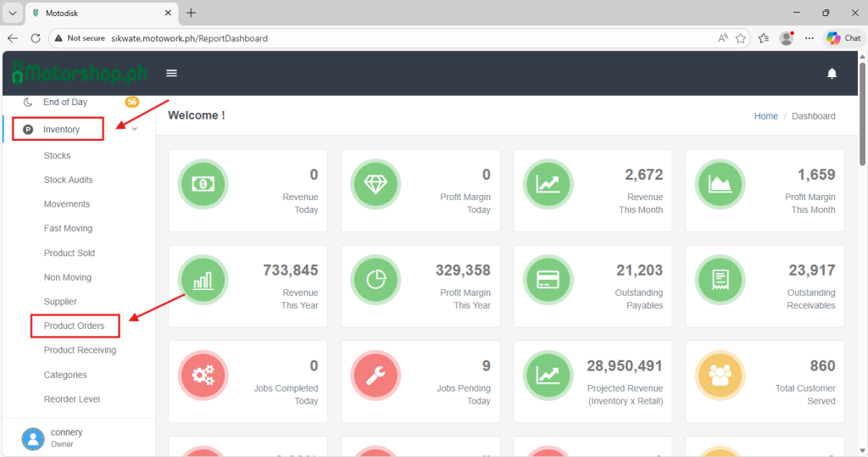Click the Jobs Completed Today gears icon
Screen dimensions: 868x457
pos(203,376)
